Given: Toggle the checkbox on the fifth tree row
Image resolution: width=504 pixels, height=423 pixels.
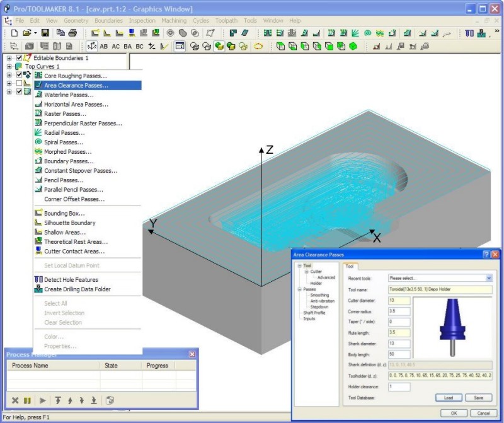Looking at the screenshot, I should click(x=19, y=91).
